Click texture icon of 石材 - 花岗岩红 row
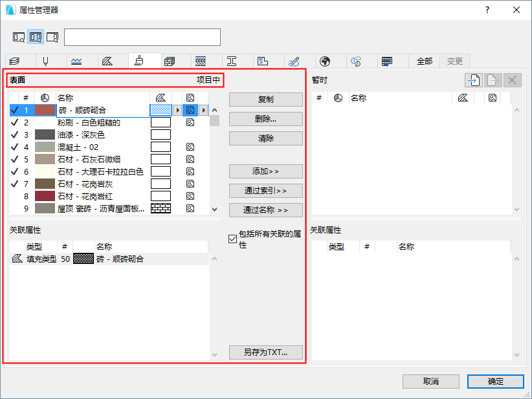This screenshot has height=399, width=532. tap(190, 196)
